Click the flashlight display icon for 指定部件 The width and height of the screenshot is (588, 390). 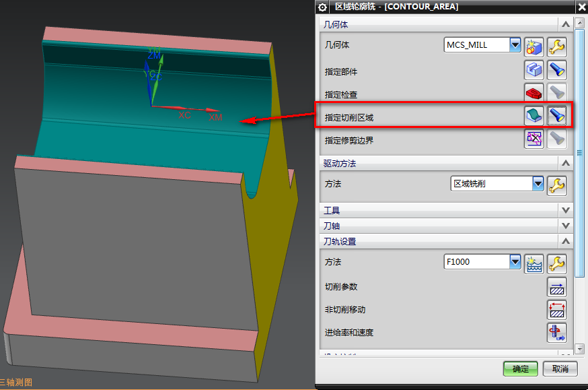[557, 69]
